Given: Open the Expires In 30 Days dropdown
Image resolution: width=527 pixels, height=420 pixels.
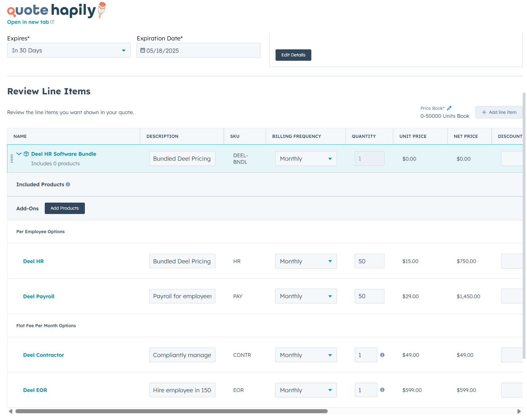Looking at the screenshot, I should pyautogui.click(x=69, y=50).
